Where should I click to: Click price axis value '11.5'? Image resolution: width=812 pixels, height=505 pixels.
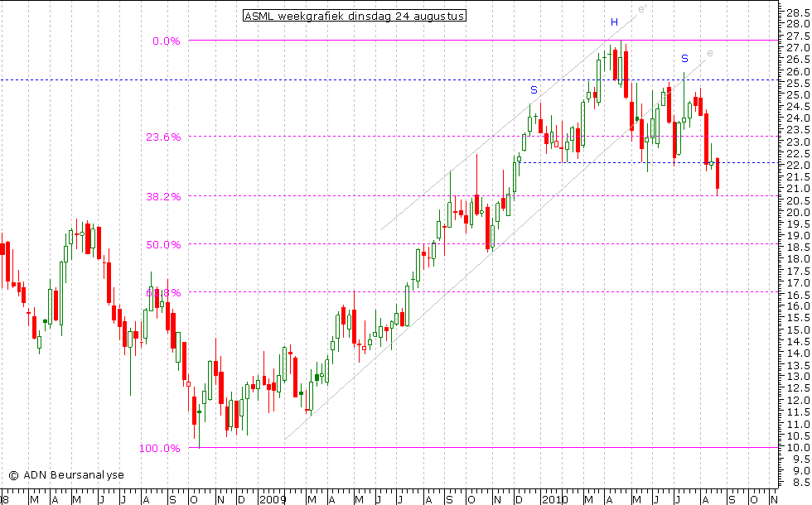(x=798, y=412)
